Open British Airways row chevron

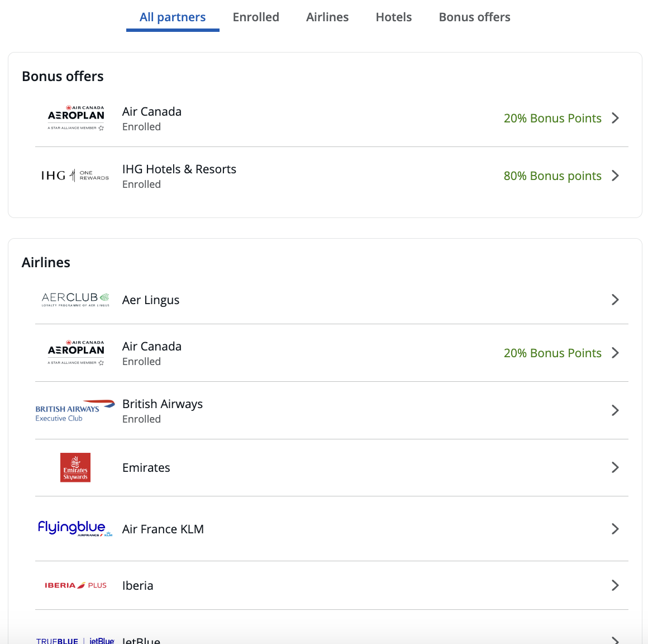(616, 410)
